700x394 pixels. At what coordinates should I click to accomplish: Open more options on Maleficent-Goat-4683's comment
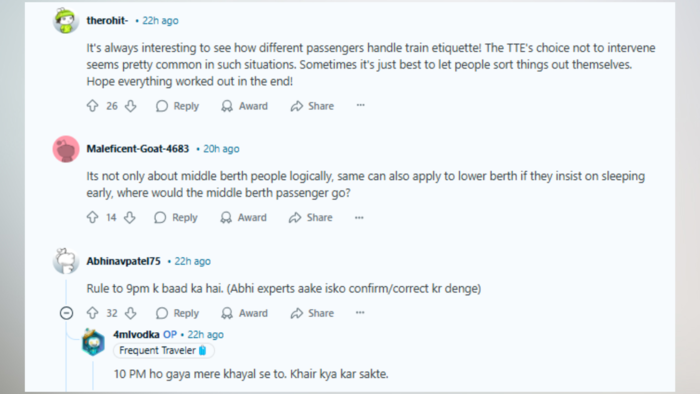click(359, 217)
